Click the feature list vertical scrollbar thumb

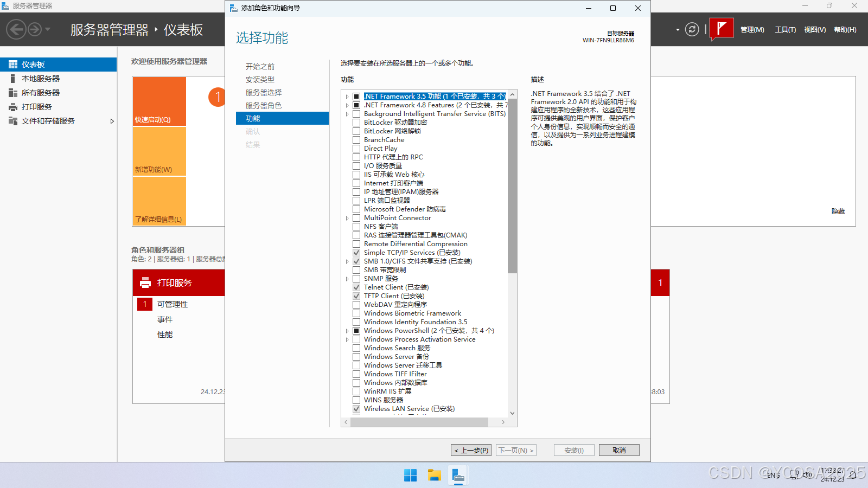pyautogui.click(x=512, y=187)
